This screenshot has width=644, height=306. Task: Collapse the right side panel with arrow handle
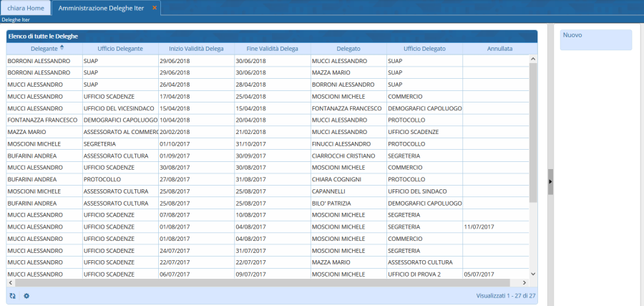tap(550, 182)
